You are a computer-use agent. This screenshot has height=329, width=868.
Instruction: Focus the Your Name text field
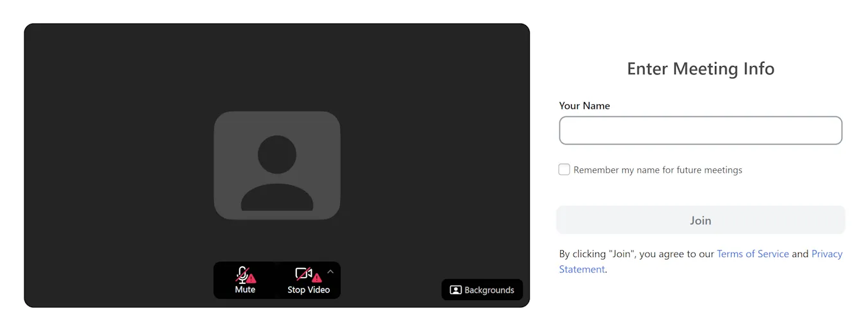pos(700,130)
